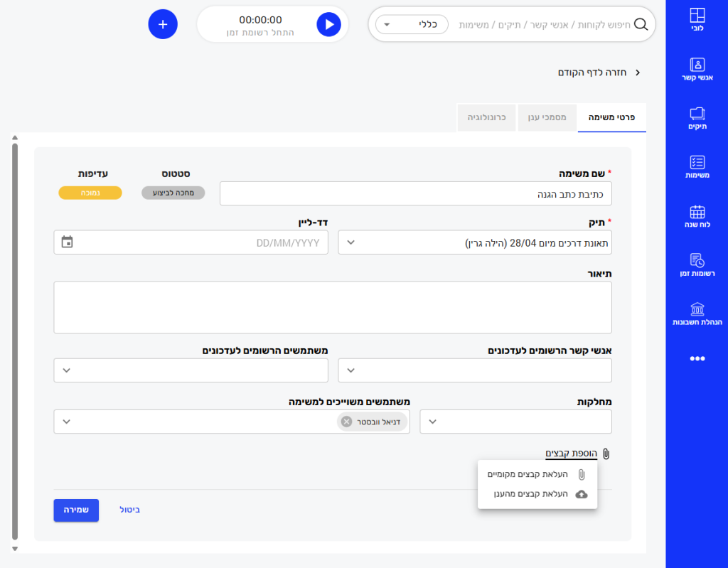Click the three-dots more options icon
This screenshot has width=728, height=568.
tap(697, 359)
